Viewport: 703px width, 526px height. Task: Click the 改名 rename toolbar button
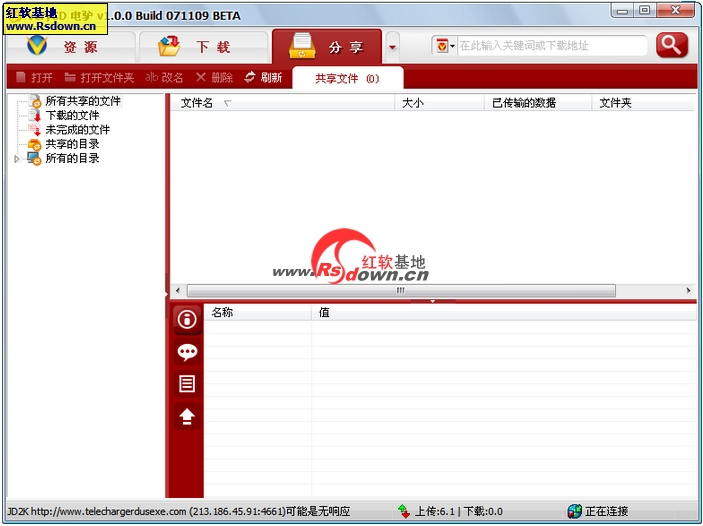[x=164, y=78]
